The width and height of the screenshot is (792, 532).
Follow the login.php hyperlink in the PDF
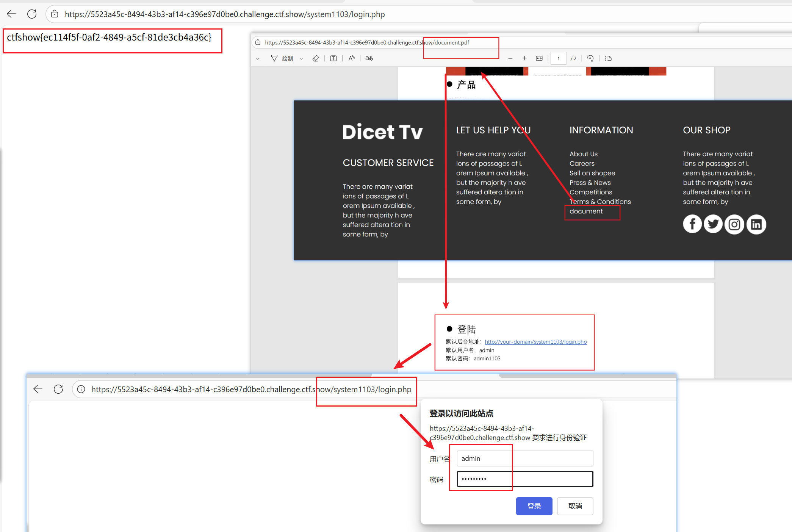pos(535,341)
